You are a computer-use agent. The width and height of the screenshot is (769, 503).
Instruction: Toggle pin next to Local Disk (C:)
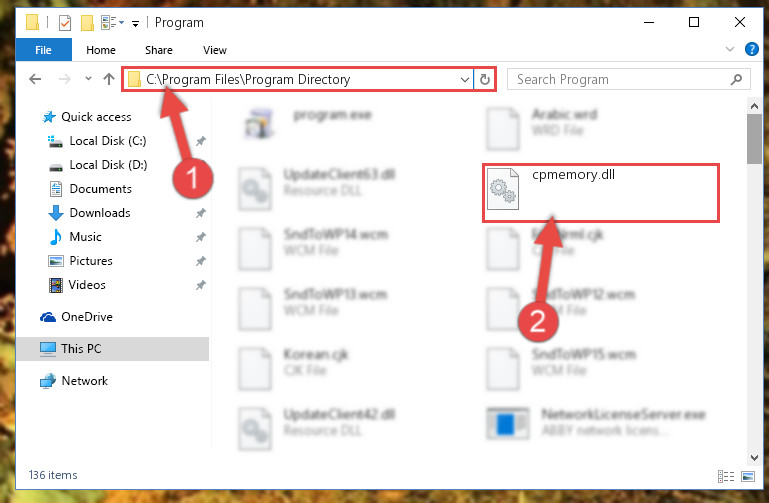(x=201, y=141)
